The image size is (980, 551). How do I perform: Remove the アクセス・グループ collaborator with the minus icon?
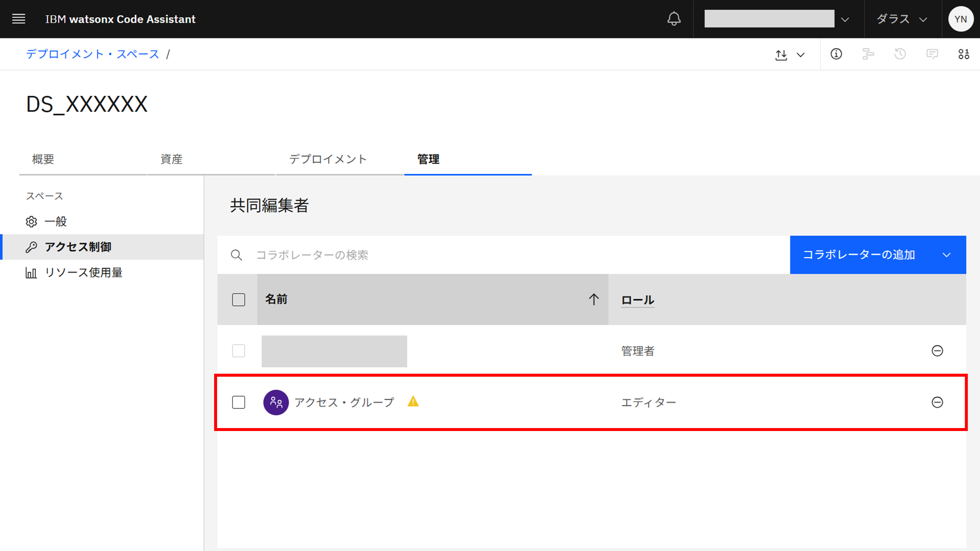[x=937, y=402]
